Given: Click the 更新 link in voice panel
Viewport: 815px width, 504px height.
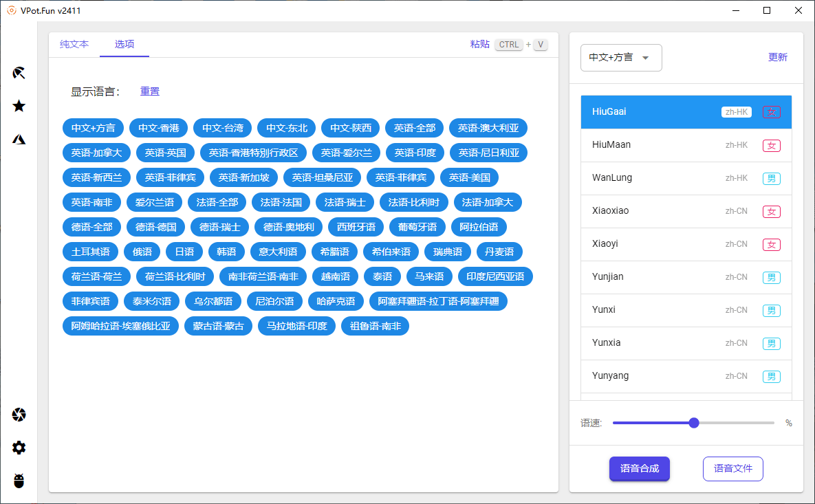Looking at the screenshot, I should tap(777, 58).
